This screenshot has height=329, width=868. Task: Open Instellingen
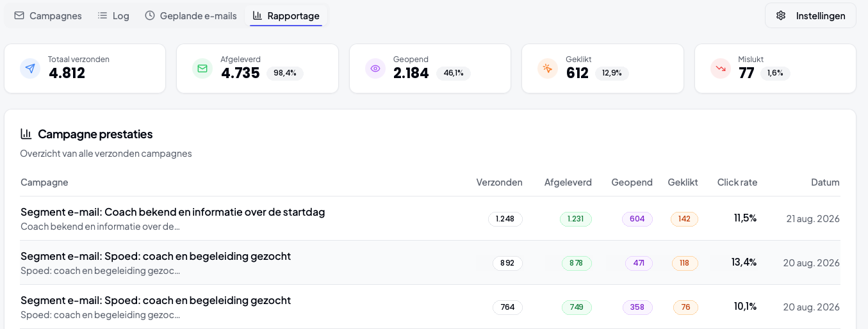810,15
